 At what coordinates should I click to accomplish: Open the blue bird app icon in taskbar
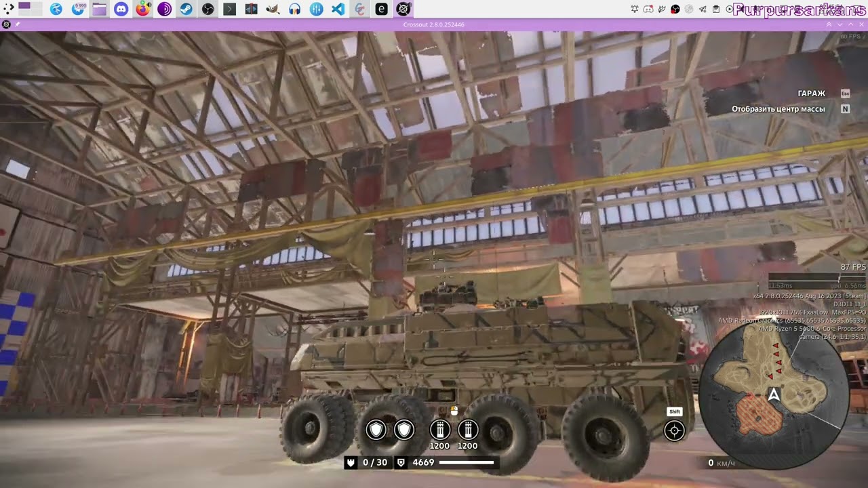click(56, 9)
